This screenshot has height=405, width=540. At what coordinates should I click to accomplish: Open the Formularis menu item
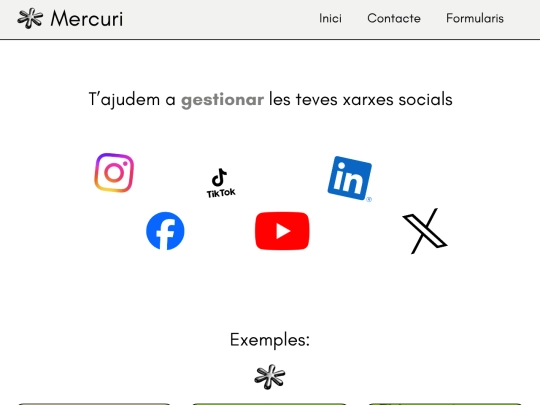point(475,18)
